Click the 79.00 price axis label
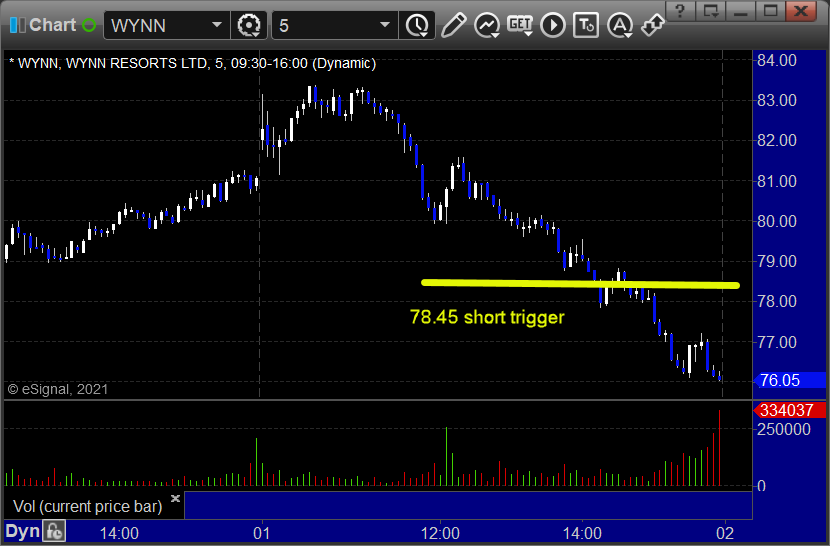This screenshot has width=830, height=546. (777, 261)
